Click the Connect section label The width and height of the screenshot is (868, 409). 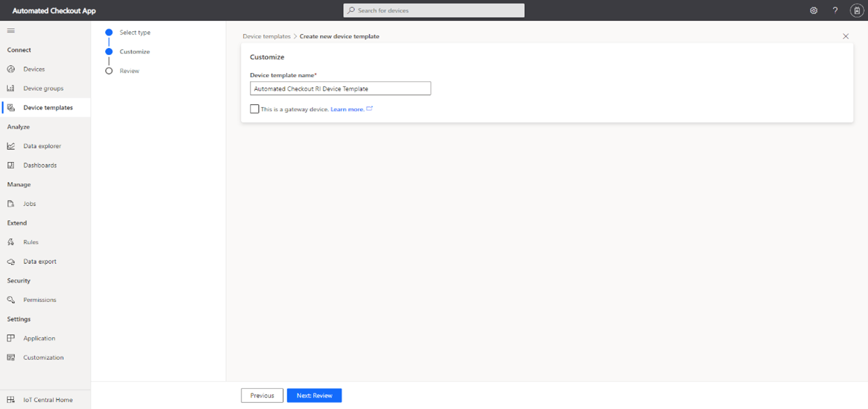[x=19, y=50]
